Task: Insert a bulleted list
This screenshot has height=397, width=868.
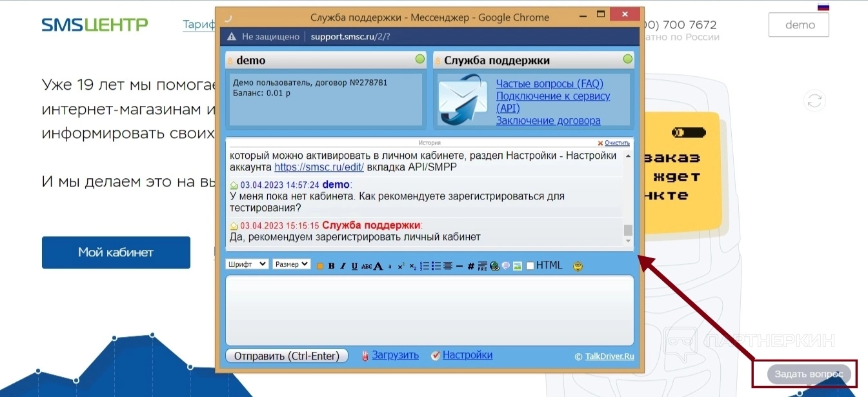Action: coord(436,266)
